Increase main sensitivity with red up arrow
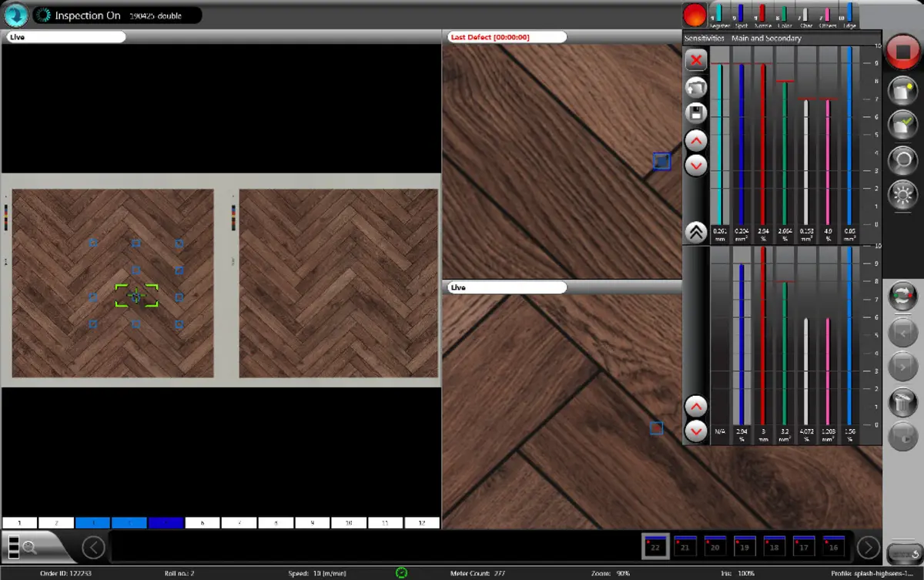The height and width of the screenshot is (580, 924). click(x=695, y=141)
